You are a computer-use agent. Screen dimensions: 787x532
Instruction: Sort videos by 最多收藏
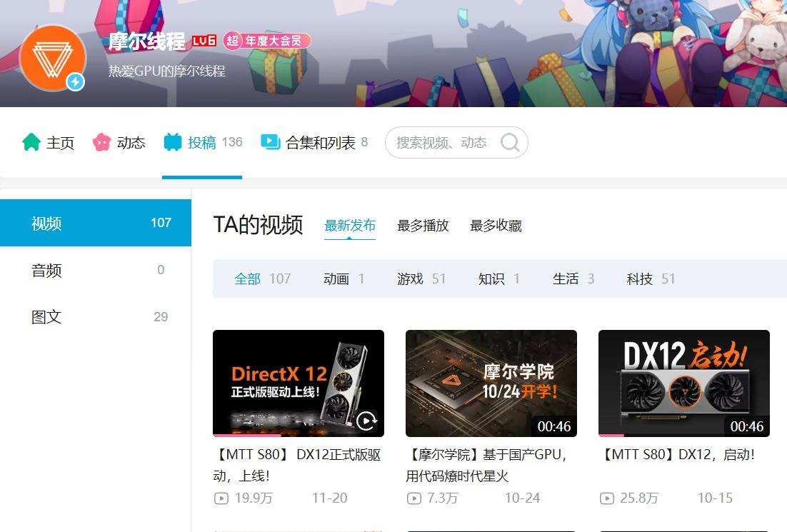pos(496,226)
